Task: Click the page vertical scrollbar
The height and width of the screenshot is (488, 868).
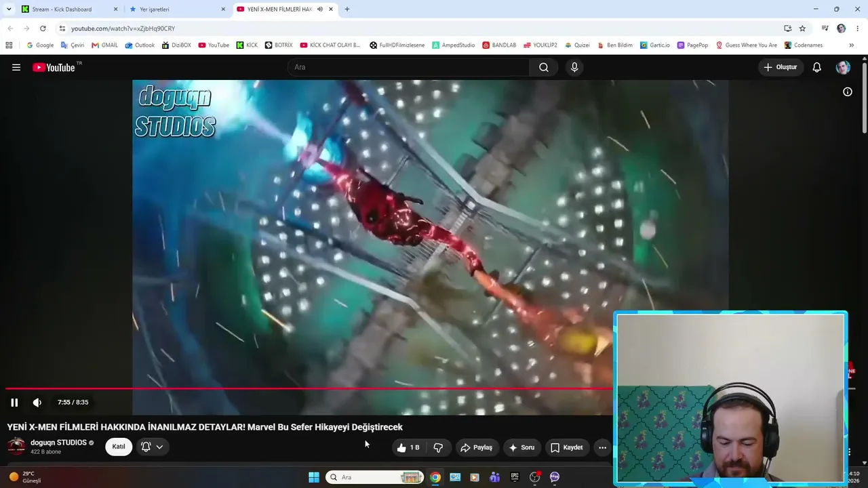Action: tap(864, 96)
